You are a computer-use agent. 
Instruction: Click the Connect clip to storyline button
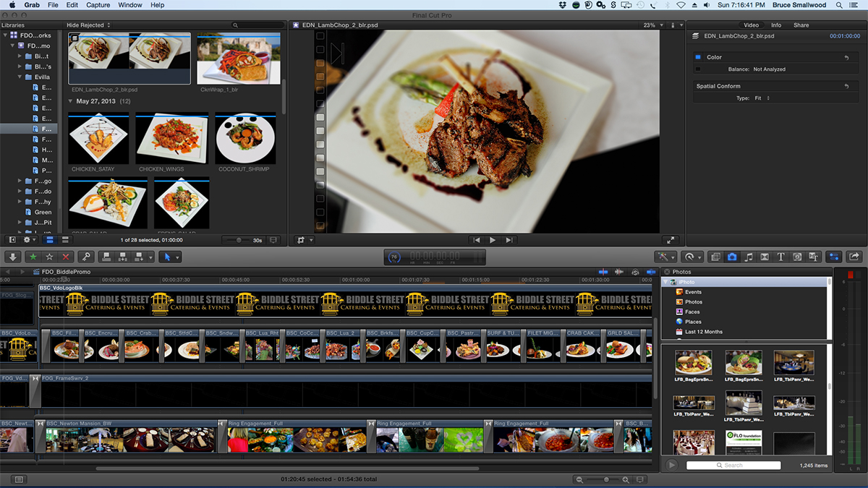106,257
